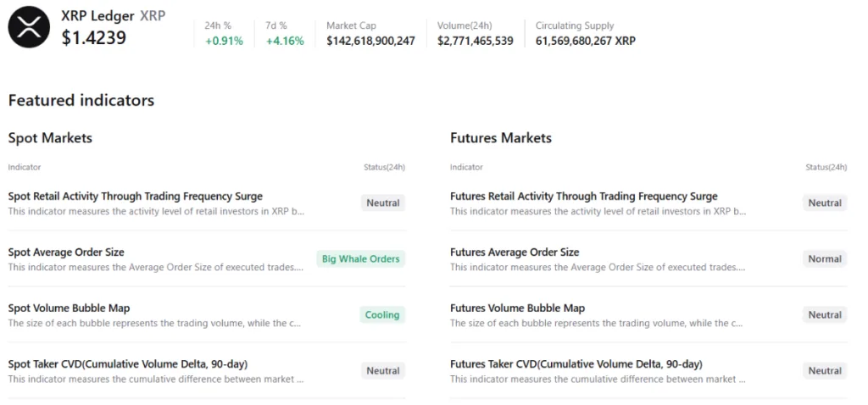Click the Spot Taker CVD description text
This screenshot has width=868, height=405.
point(156,379)
